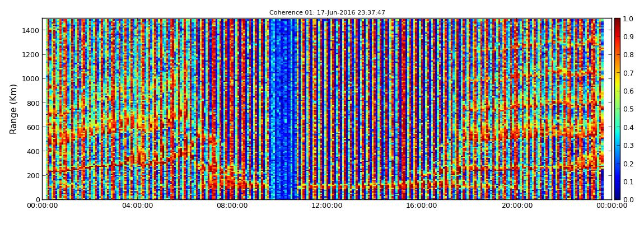
Task: Click the colorbar 0.5 tick label
Action: (628, 109)
